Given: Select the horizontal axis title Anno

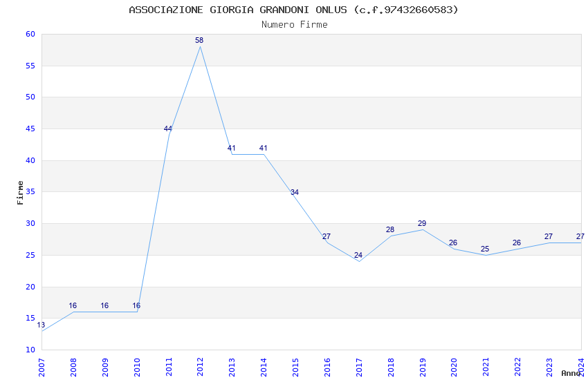Looking at the screenshot, I should click(x=571, y=373).
